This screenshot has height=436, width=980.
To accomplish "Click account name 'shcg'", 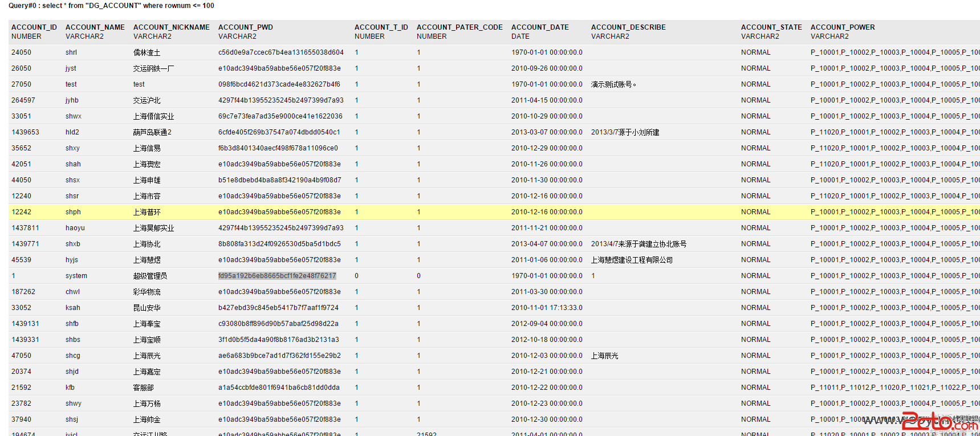I will [x=73, y=356].
